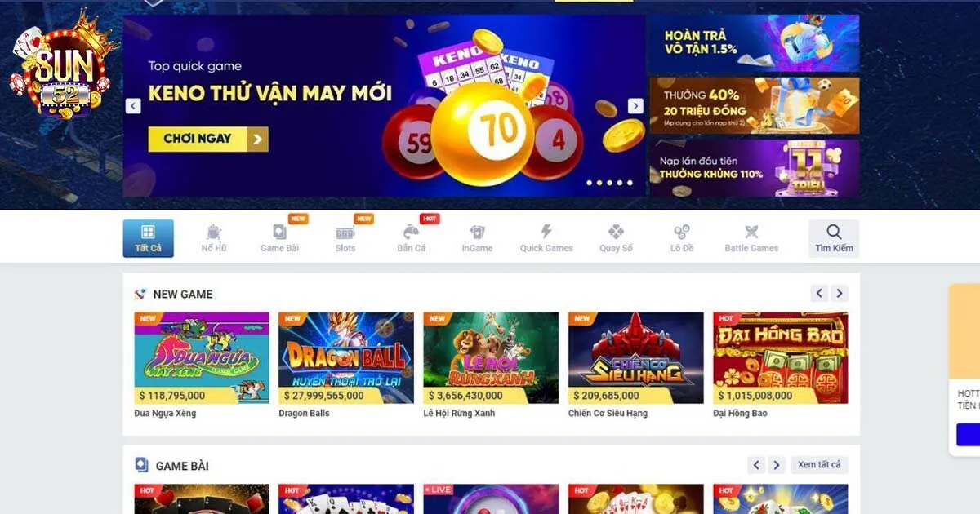
Task: Select the Nổ Hũ category icon
Action: tap(214, 233)
